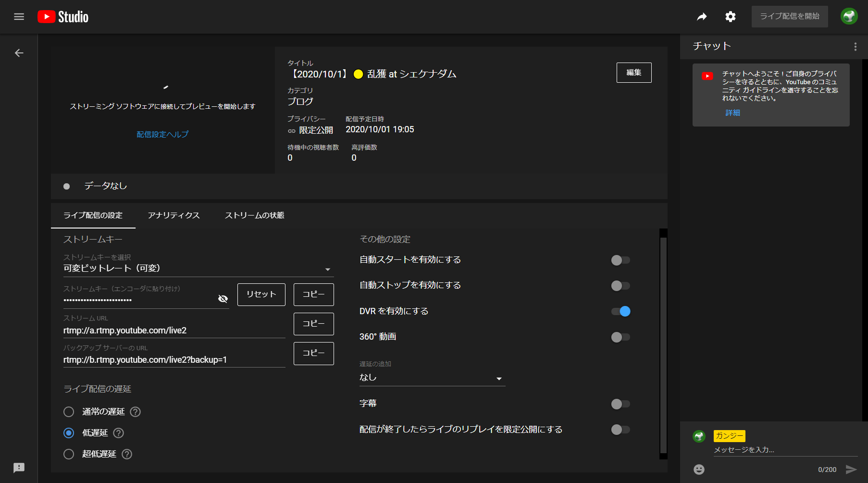
Task: Open the ストリームキーを選択 dropdown
Action: pos(198,268)
